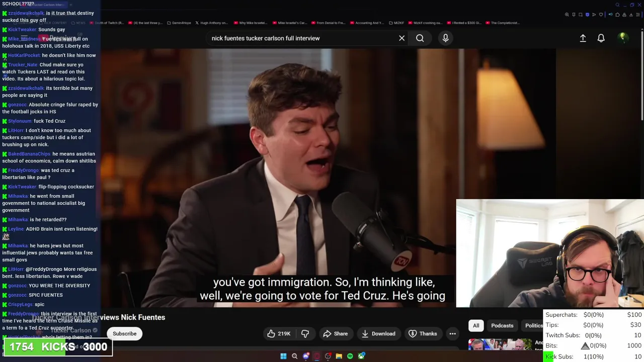Click the streamer webcam overlay

550,253
